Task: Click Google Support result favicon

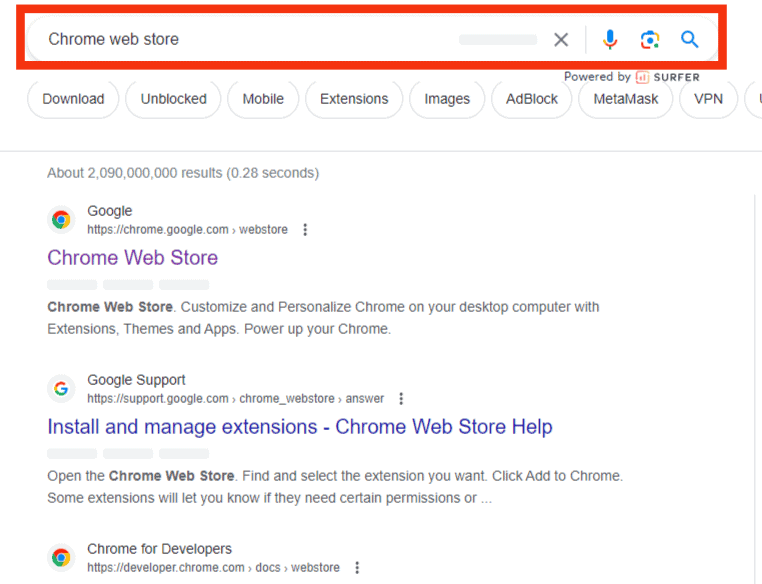Action: [61, 389]
